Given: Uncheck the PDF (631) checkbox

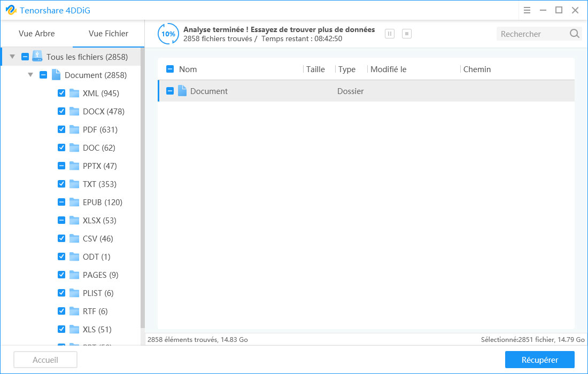Looking at the screenshot, I should click(61, 129).
